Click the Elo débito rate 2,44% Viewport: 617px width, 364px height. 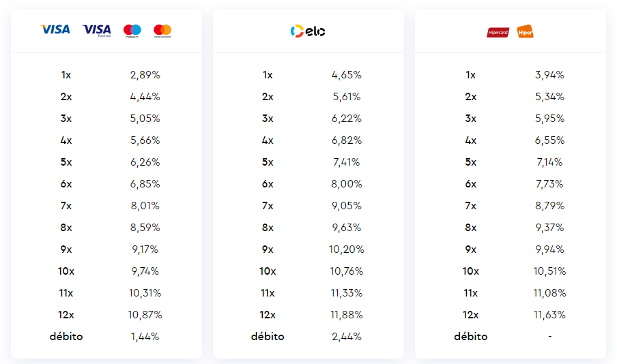pos(347,337)
